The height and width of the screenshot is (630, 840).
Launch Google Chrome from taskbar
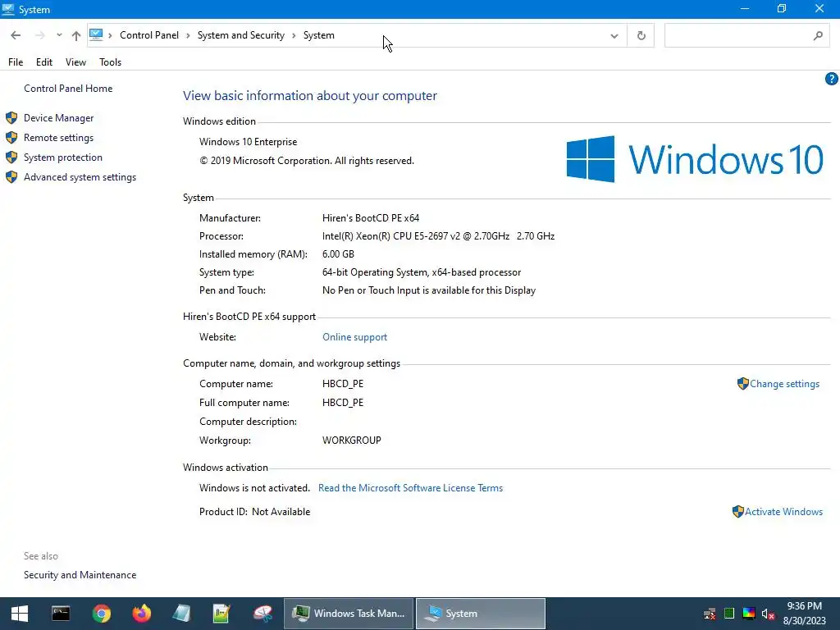click(101, 614)
